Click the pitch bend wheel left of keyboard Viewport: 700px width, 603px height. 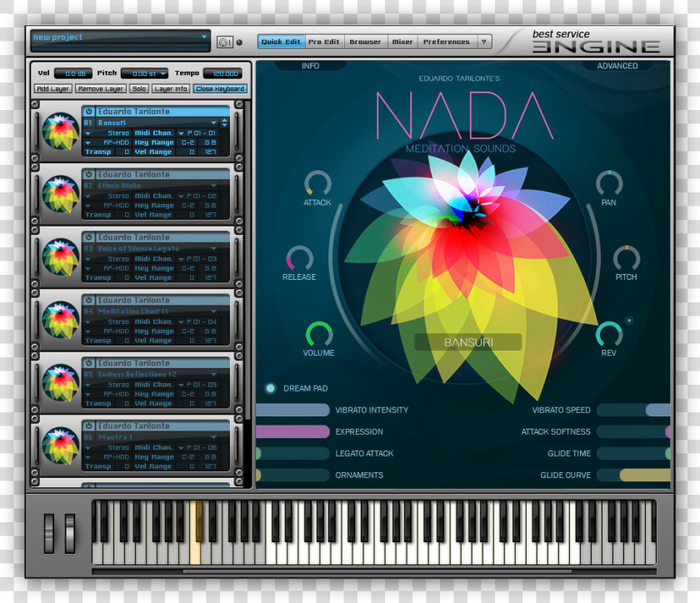click(x=48, y=533)
